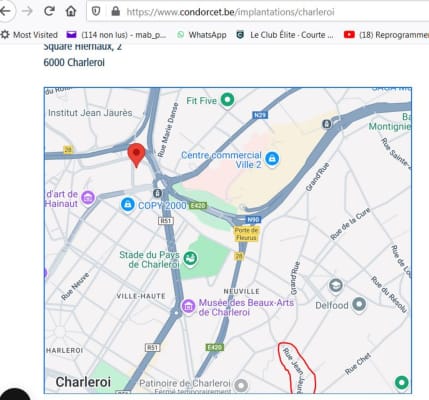The image size is (429, 400).
Task: Open the YouTube Reprogrammer bookmark
Action: tap(387, 35)
